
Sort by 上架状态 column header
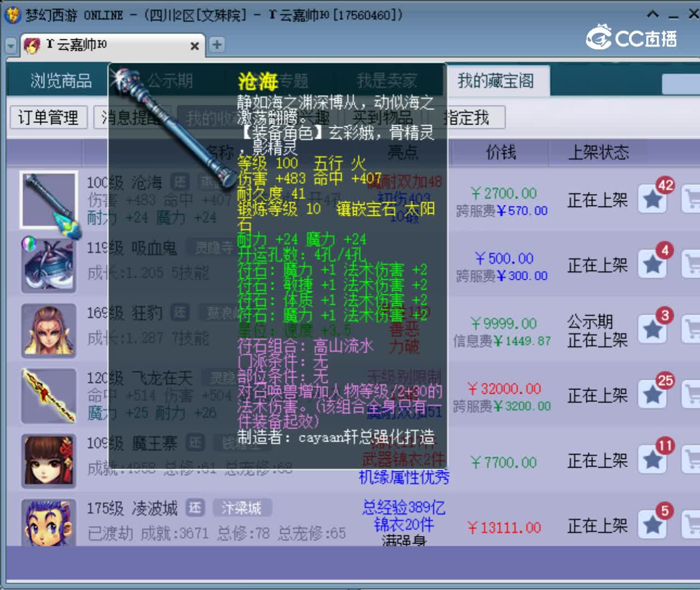tap(598, 152)
